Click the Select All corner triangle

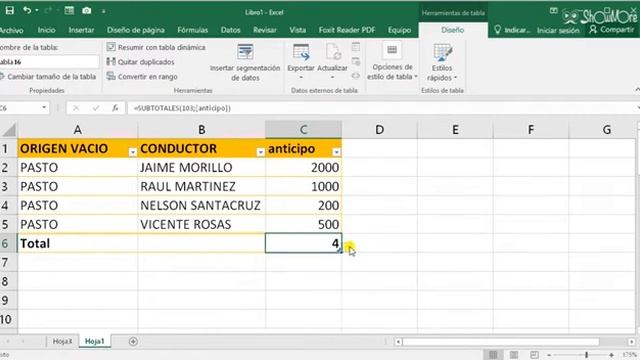coord(8,130)
